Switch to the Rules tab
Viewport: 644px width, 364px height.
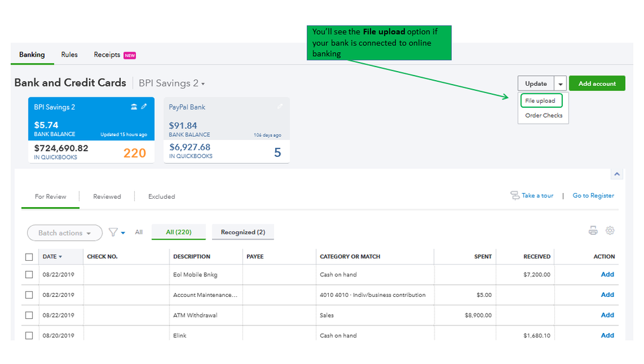[70, 55]
